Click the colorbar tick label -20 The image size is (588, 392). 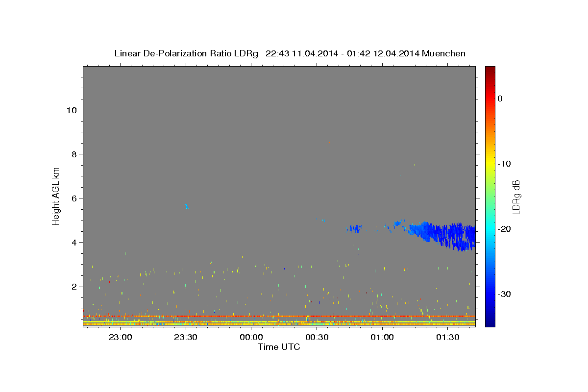coord(504,229)
